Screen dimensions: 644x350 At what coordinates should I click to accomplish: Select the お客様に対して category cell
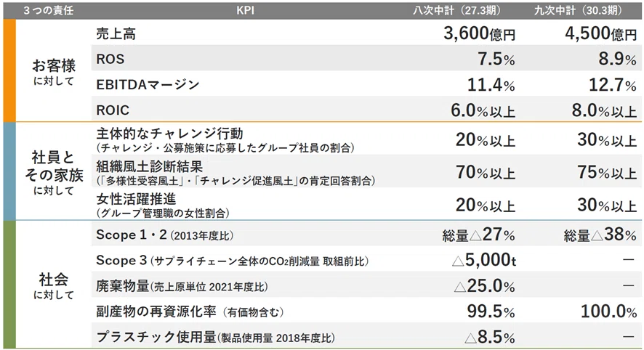coord(54,72)
